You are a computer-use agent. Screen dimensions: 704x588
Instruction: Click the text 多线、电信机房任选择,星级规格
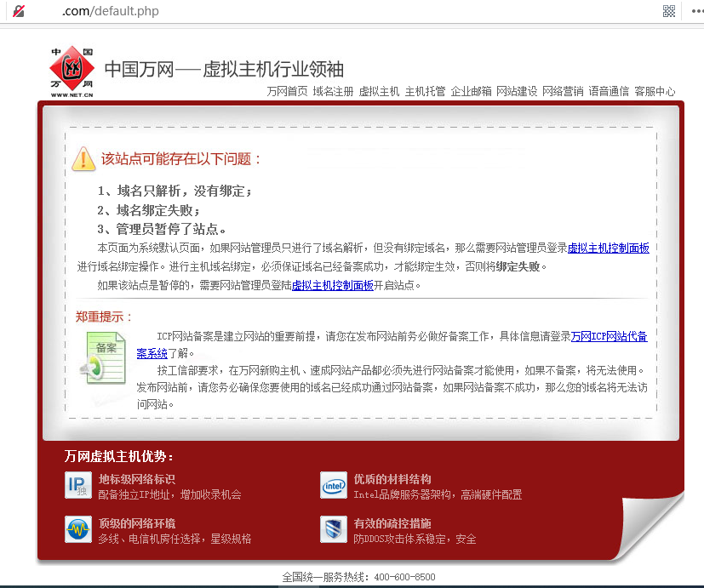coord(175,539)
